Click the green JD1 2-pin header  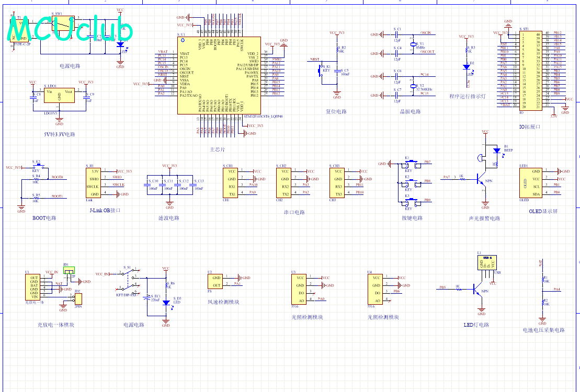[x=69, y=270]
